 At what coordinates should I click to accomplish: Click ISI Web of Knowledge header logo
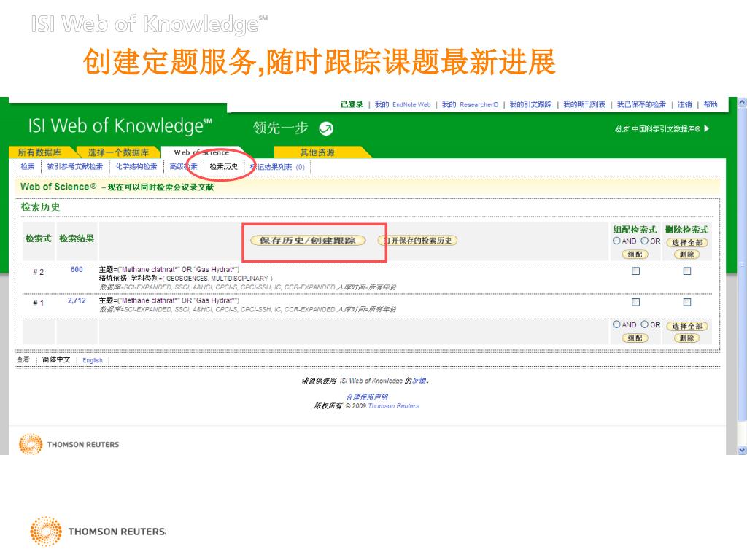coord(120,126)
